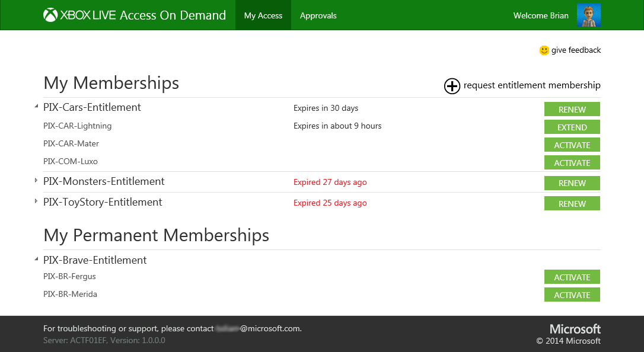Select the PIX-BR-Fergus item
Viewport: 644px width, 352px height.
[69, 277]
